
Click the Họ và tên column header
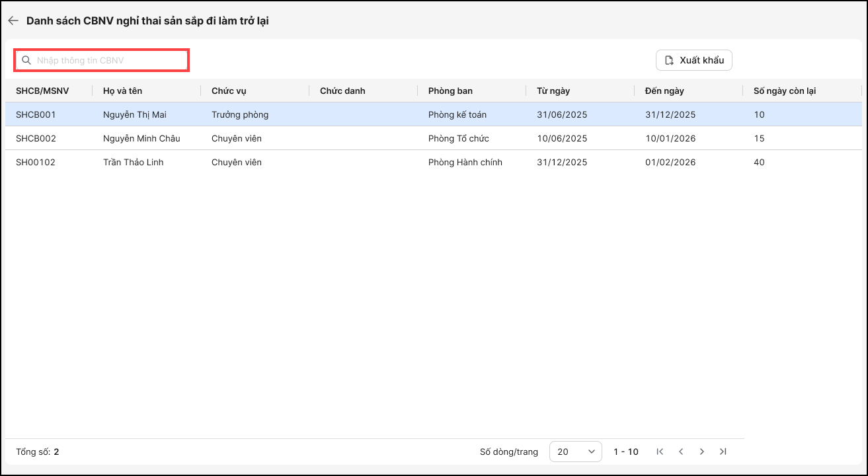tap(122, 91)
